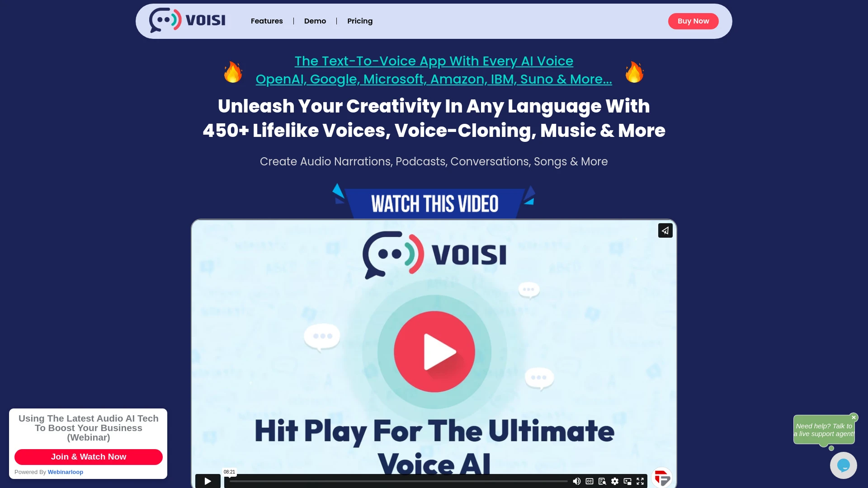Click the volume/mute icon on video
This screenshot has height=488, width=868.
pyautogui.click(x=576, y=481)
